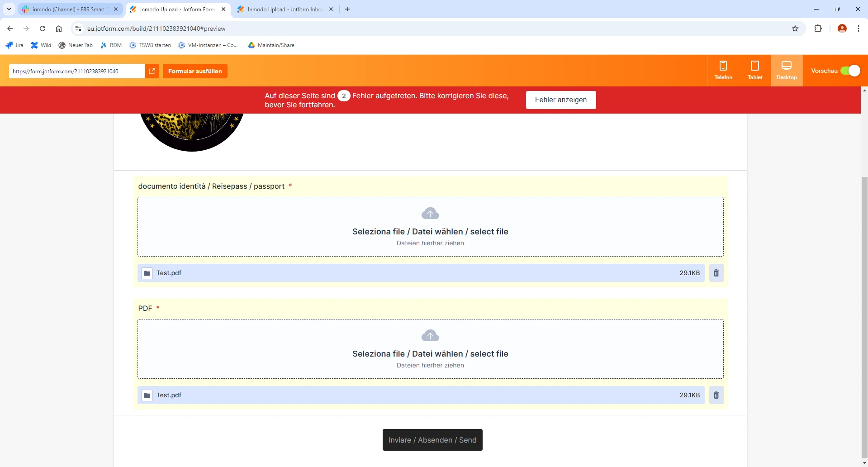The image size is (868, 467).
Task: Open the Jira bookmark
Action: 14,45
